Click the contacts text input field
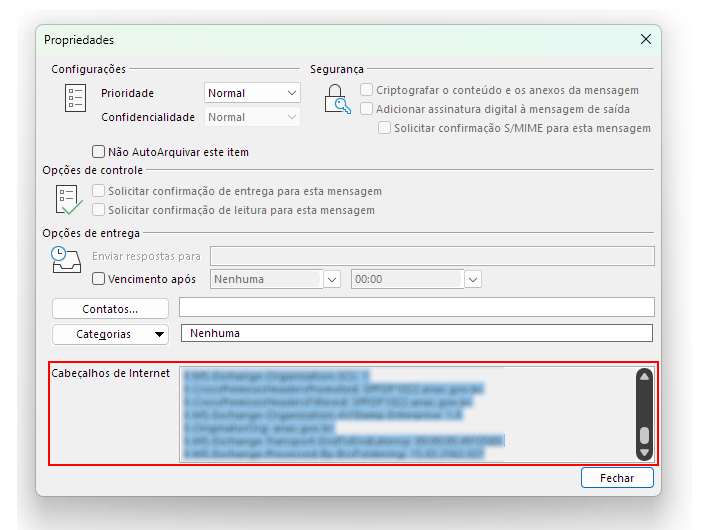The image size is (702, 530). (416, 307)
